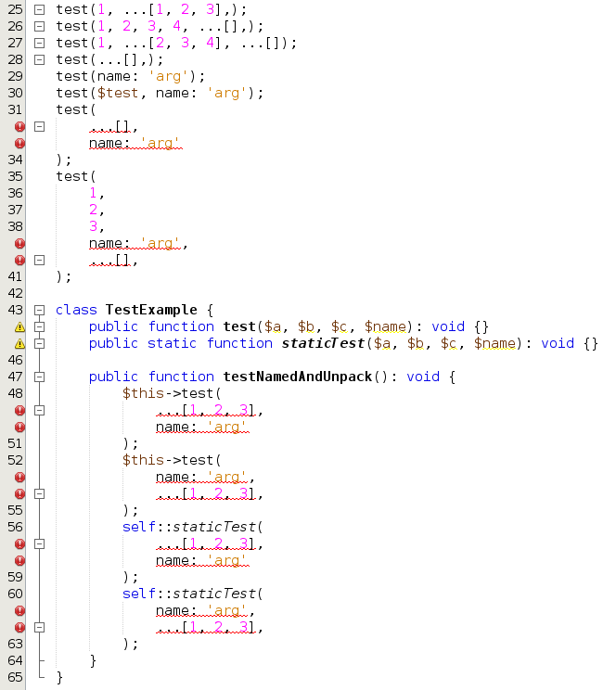Screen dimensions: 616x690
Task: Click error icon on line 58 above line 59
Action: pyautogui.click(x=19, y=561)
